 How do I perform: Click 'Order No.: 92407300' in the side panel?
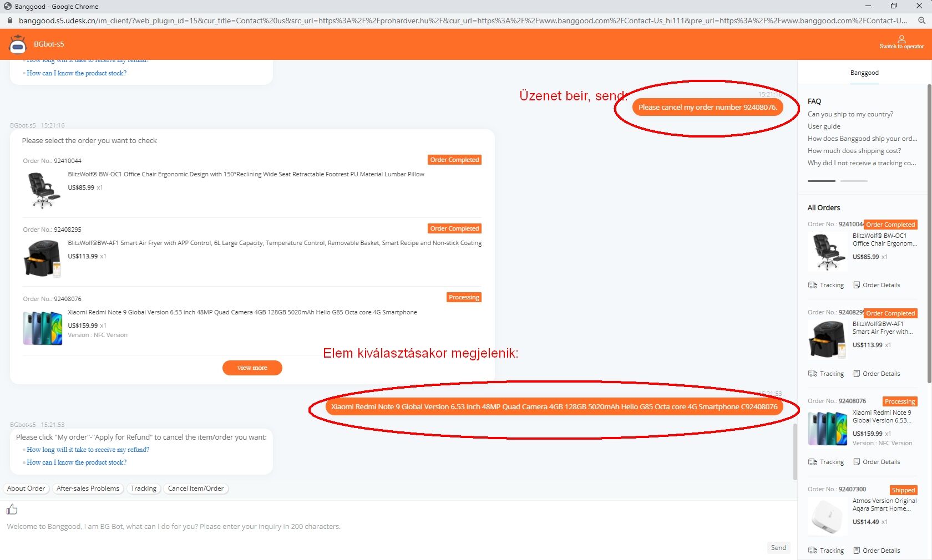(837, 489)
